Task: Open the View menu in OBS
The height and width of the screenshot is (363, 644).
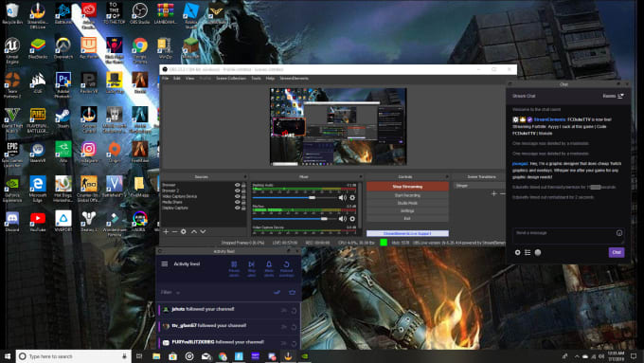Action: [x=189, y=78]
